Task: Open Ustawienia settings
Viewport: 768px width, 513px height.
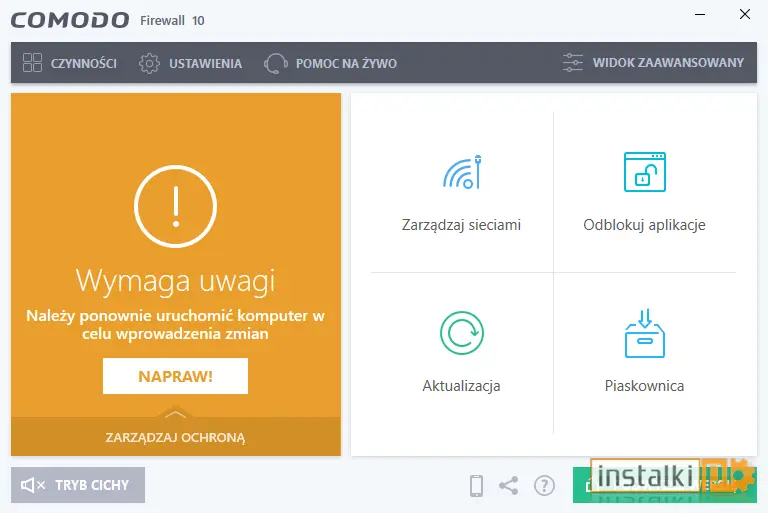Action: [190, 63]
